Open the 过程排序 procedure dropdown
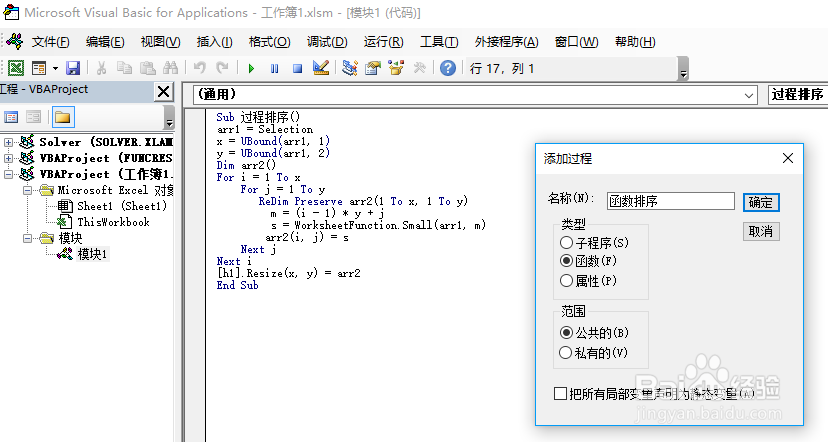This screenshot has width=828, height=442. point(796,95)
